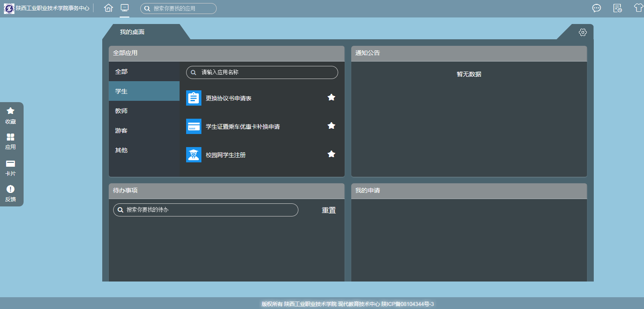Open the 校园网学生注册 application

coord(225,155)
